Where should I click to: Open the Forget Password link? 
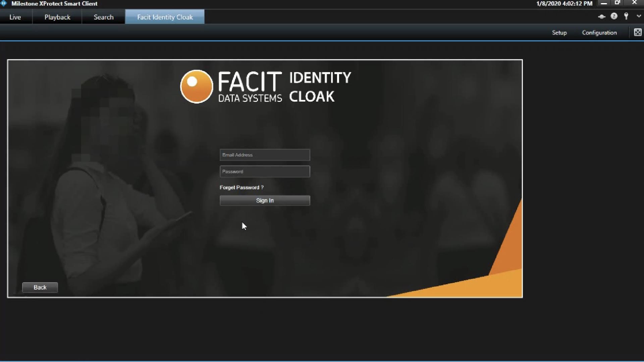tap(241, 187)
